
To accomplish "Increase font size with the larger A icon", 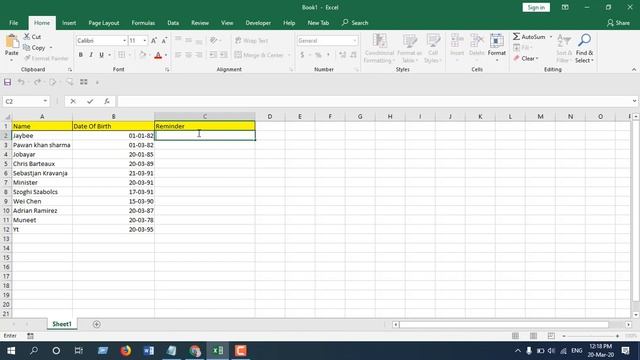I will pos(153,40).
